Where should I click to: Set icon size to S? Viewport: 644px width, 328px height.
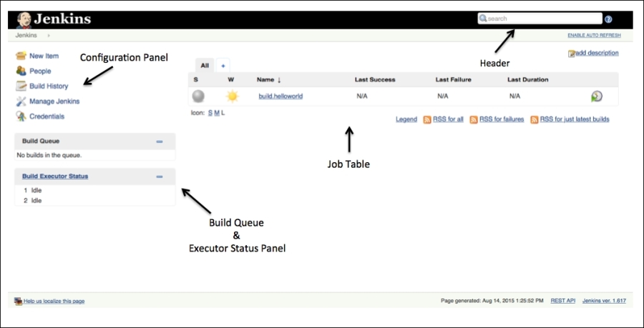[210, 113]
